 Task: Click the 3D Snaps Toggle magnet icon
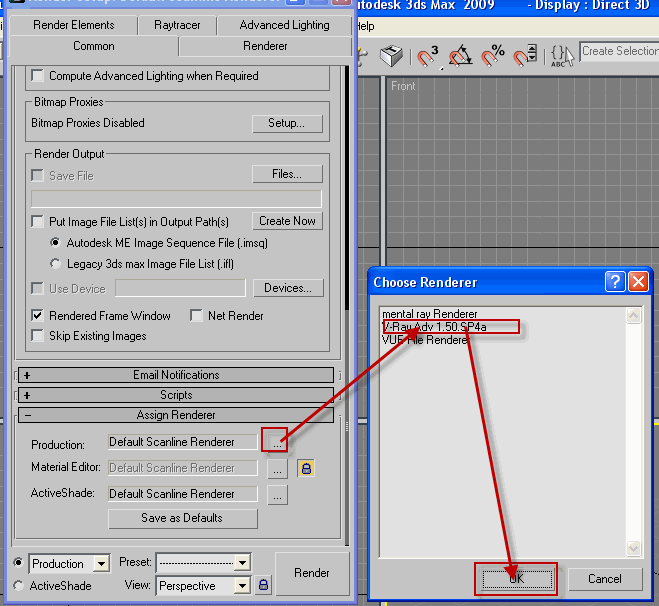(x=429, y=57)
